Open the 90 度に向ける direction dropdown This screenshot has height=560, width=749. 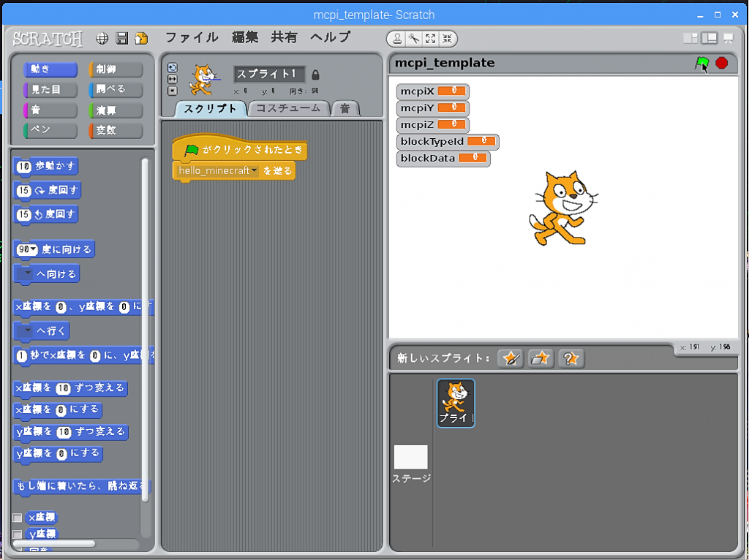34,249
